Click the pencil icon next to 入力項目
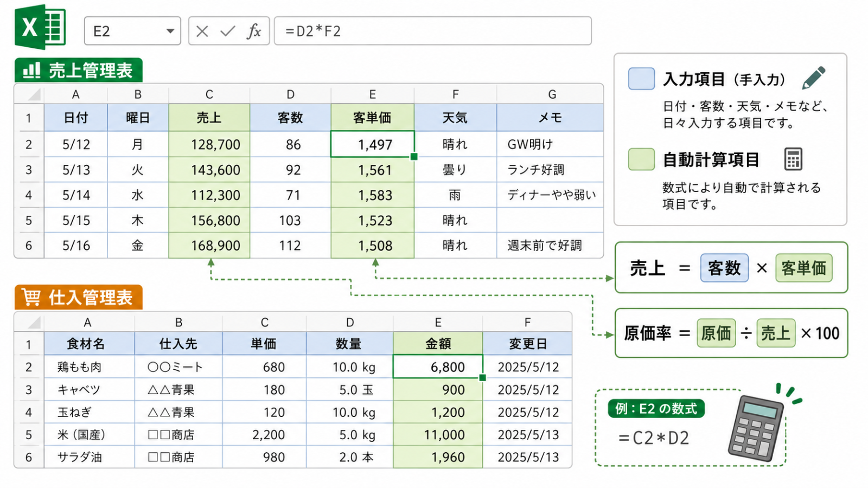The image size is (868, 488). pos(814,78)
